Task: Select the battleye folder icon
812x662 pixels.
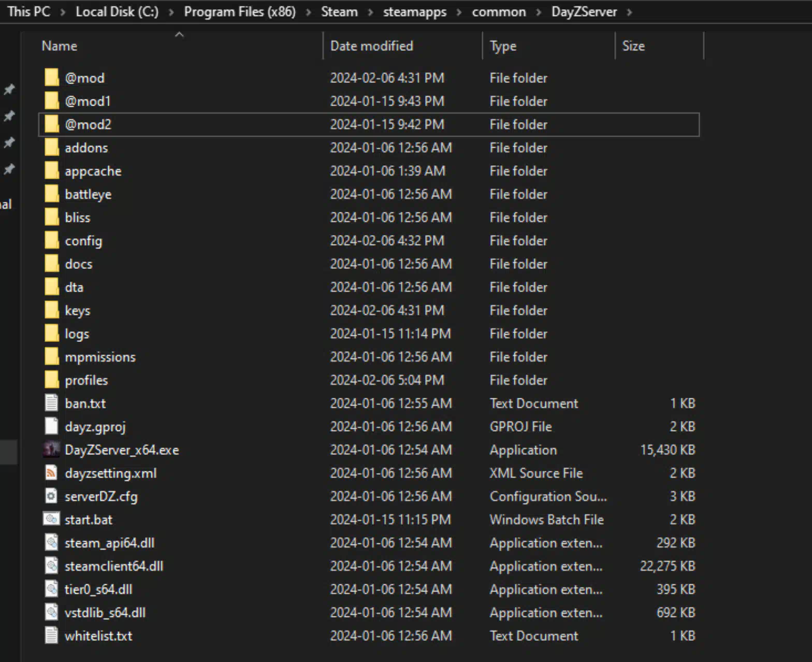Action: (51, 194)
